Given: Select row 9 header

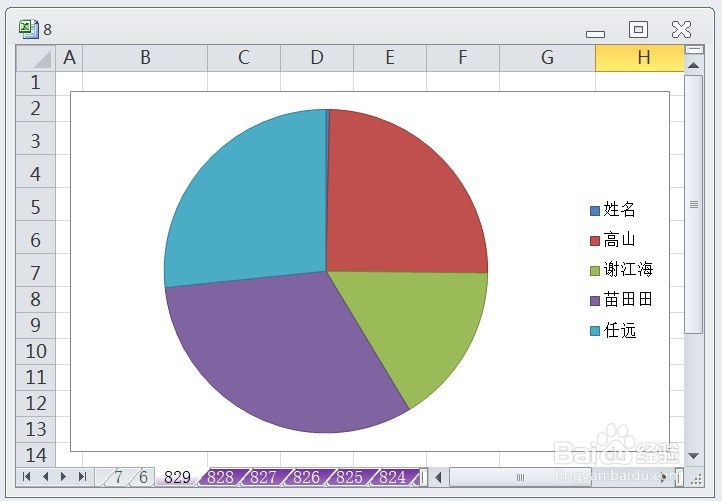Looking at the screenshot, I should tap(35, 326).
